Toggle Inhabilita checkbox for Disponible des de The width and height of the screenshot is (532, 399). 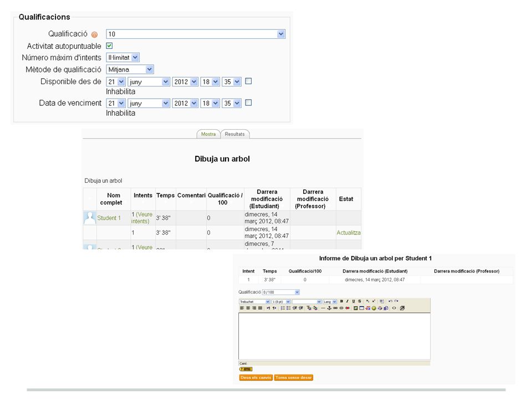click(x=248, y=81)
